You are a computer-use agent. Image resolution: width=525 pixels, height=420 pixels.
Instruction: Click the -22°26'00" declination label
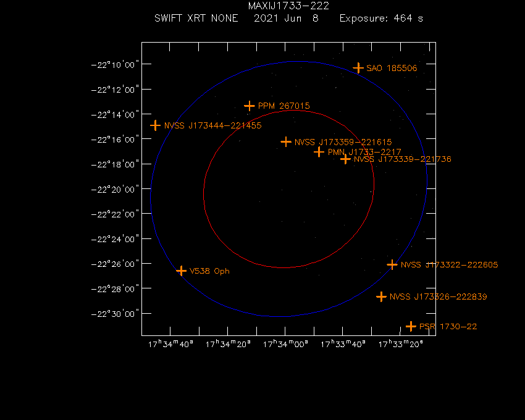115,264
